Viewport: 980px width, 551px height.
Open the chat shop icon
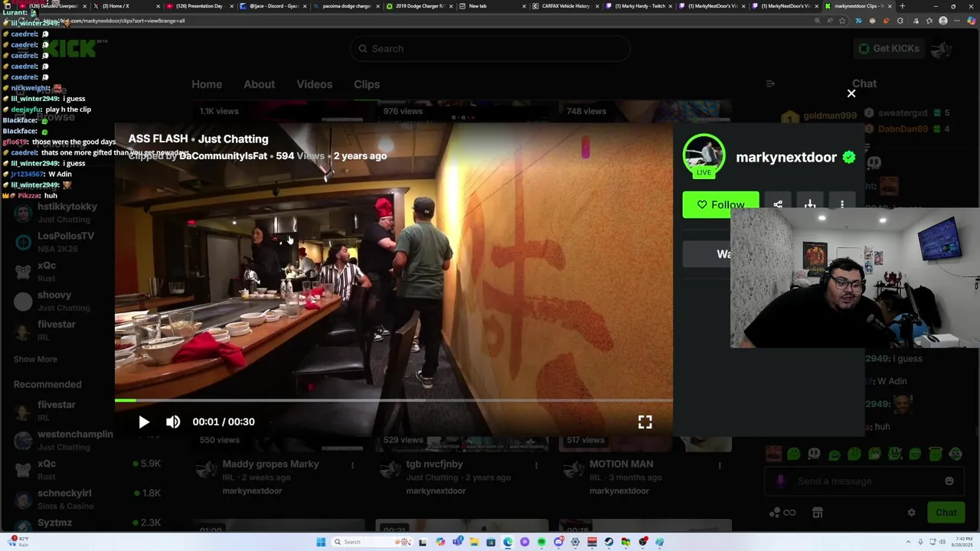coord(817,513)
